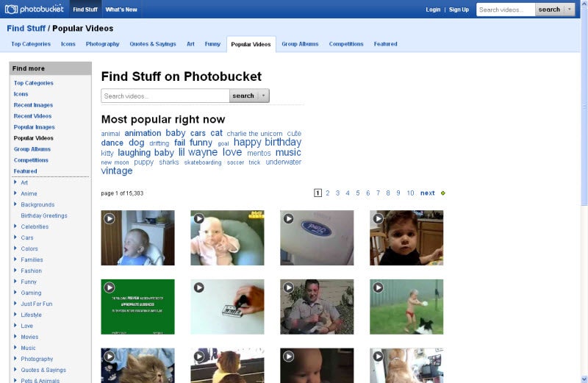588x383 pixels.
Task: Play the laughing baby highchair video
Action: 137,238
